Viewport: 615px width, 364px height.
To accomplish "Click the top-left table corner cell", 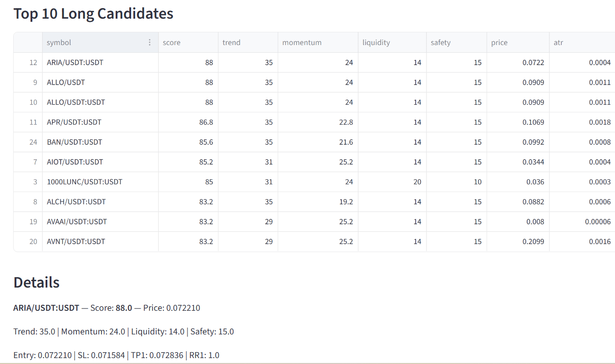I will point(28,42).
